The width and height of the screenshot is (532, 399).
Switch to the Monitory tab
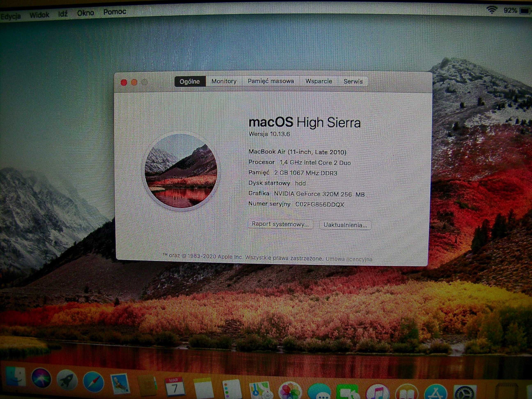click(x=224, y=81)
